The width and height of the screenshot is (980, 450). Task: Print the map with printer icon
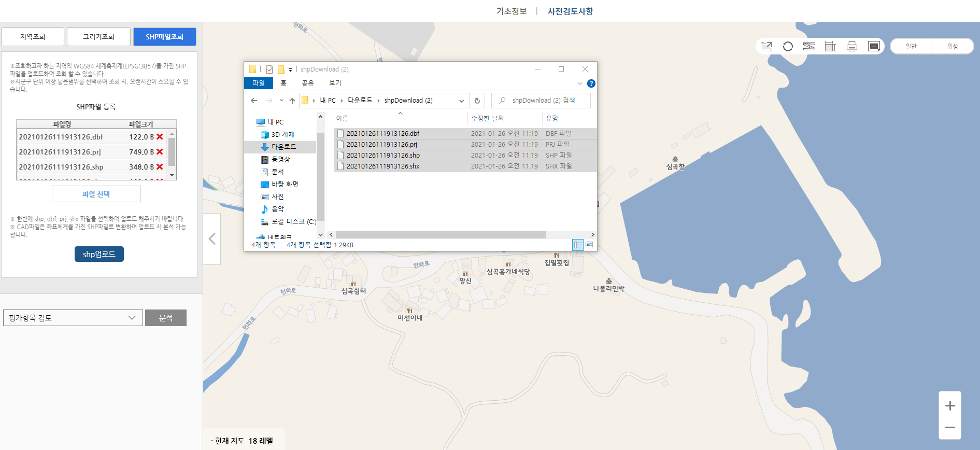(x=852, y=47)
